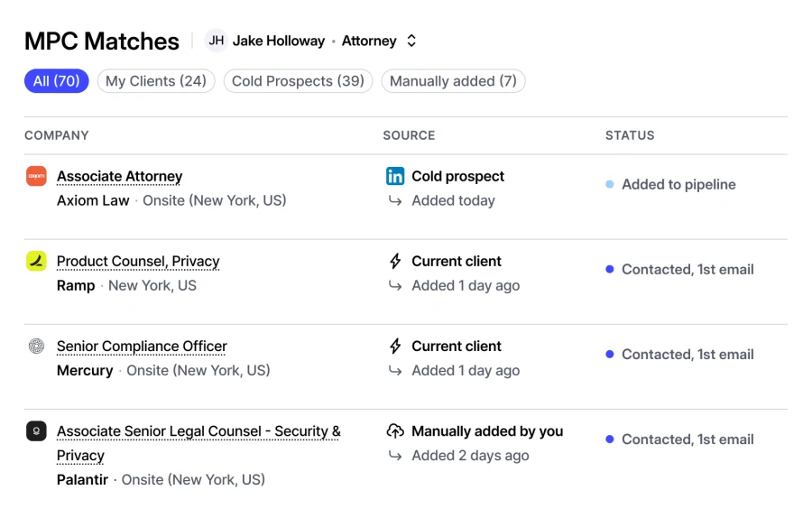Click the LinkedIn icon beside Cold prospect
The height and width of the screenshot is (518, 812).
coord(395,176)
